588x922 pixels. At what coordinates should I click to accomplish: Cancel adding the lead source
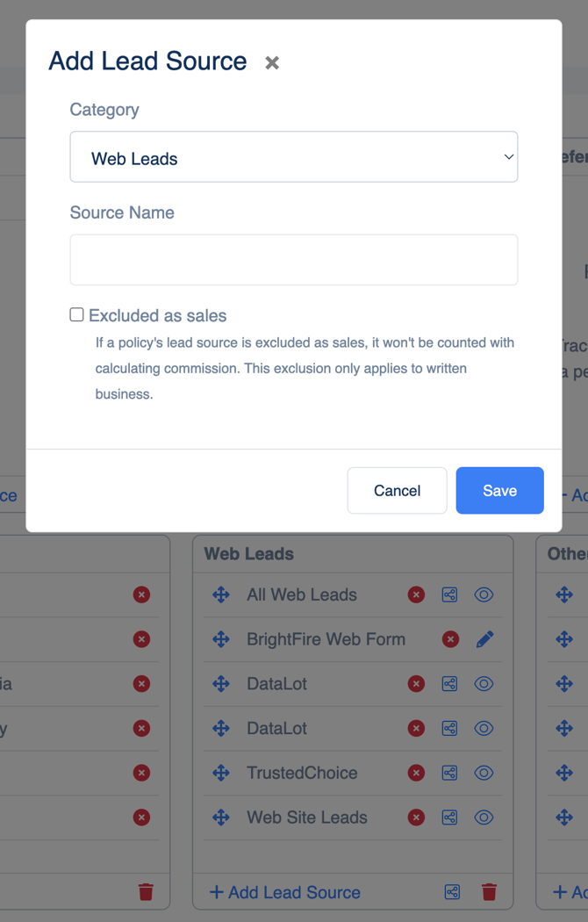397,490
